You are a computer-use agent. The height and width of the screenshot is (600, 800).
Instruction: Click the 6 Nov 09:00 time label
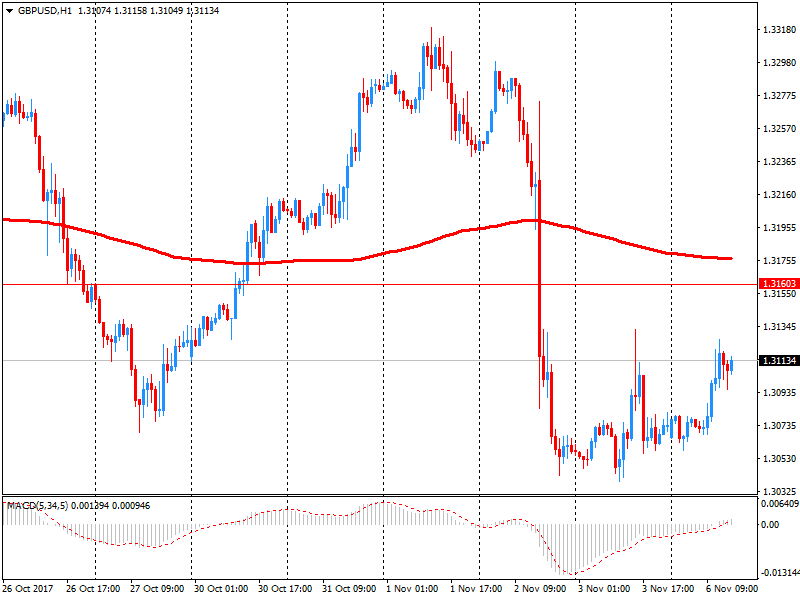(x=732, y=589)
